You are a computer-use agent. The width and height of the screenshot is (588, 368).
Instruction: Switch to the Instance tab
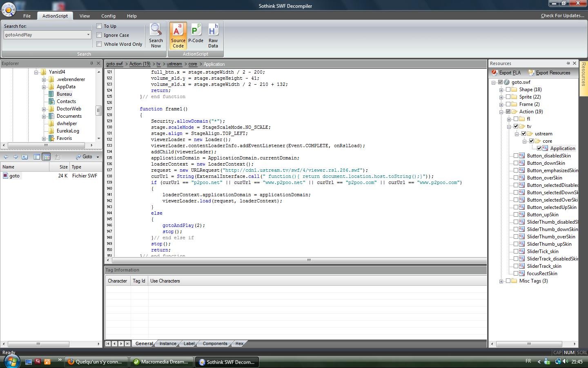coord(168,343)
